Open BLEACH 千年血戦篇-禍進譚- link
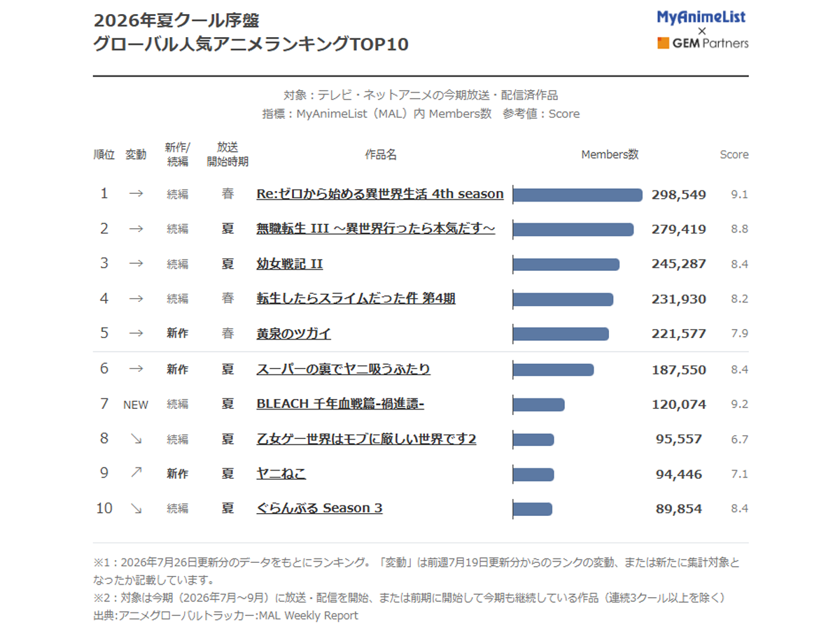 [341, 404]
